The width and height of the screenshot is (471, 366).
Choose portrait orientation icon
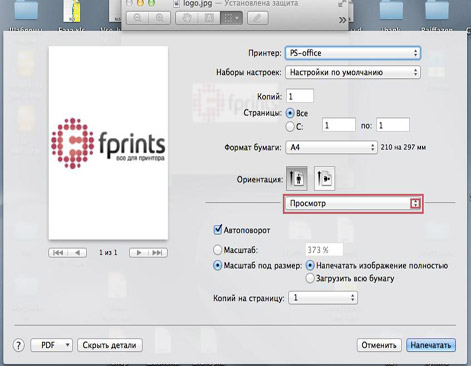pyautogui.click(x=297, y=178)
